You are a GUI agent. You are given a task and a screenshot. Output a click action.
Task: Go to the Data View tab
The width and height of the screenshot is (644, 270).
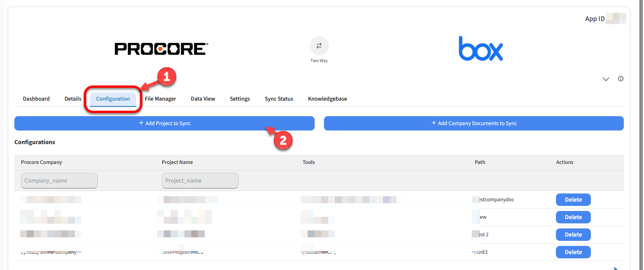tap(203, 99)
